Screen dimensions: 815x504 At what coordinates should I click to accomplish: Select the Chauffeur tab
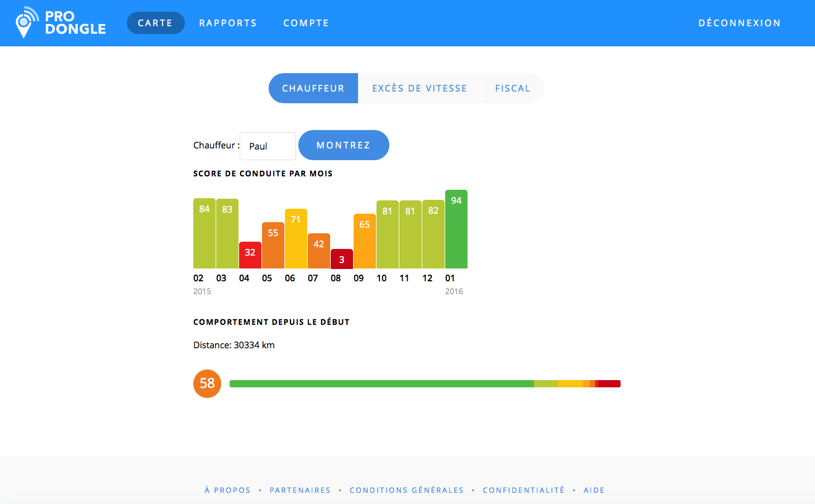click(x=313, y=88)
